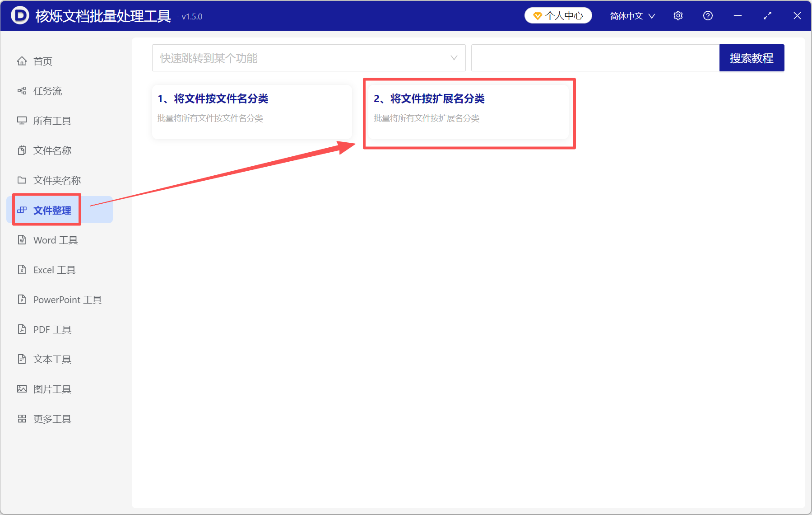Open 个人中心 at the top
The width and height of the screenshot is (812, 515).
tap(558, 15)
